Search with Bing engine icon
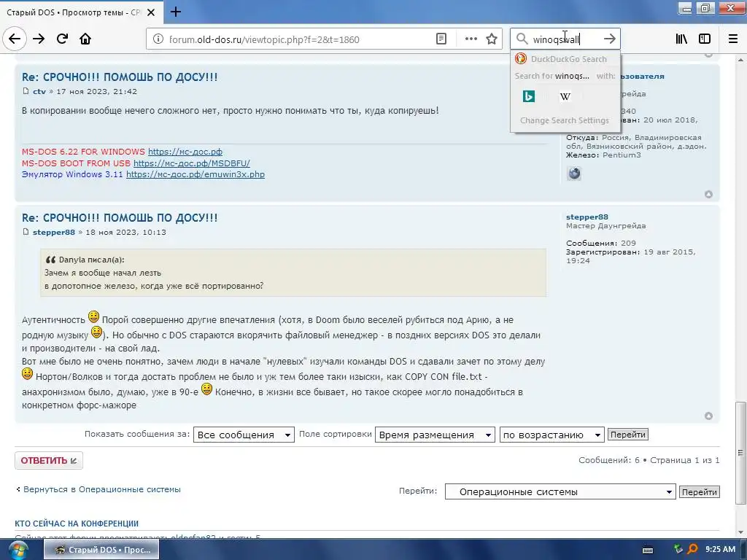747x560 pixels. (528, 96)
